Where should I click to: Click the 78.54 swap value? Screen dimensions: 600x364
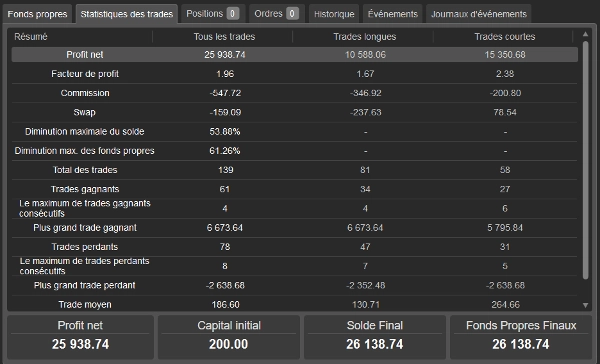505,113
